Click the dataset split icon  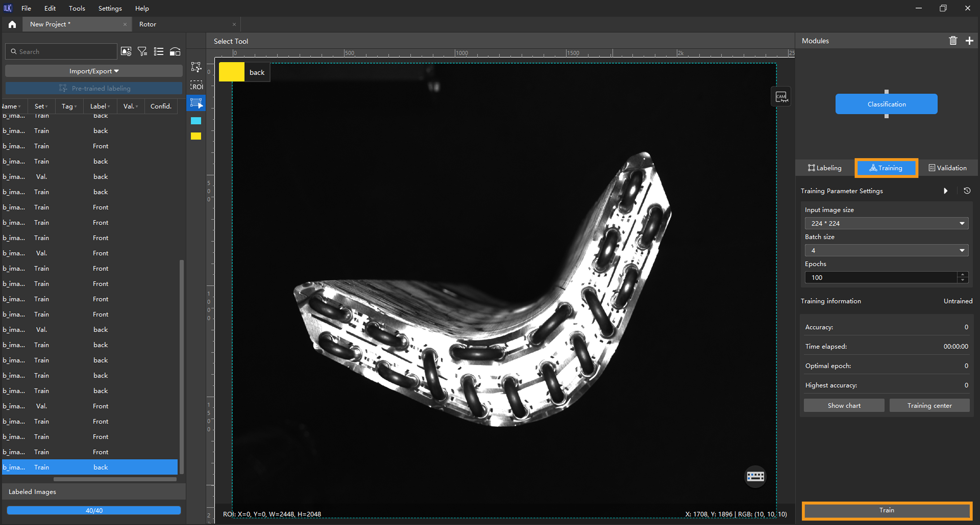175,52
